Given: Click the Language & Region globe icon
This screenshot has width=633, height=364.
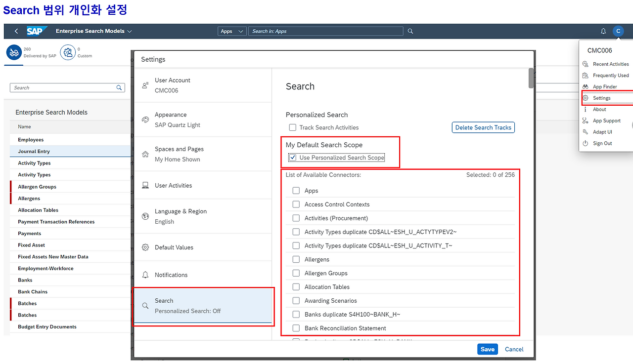Looking at the screenshot, I should pyautogui.click(x=145, y=216).
